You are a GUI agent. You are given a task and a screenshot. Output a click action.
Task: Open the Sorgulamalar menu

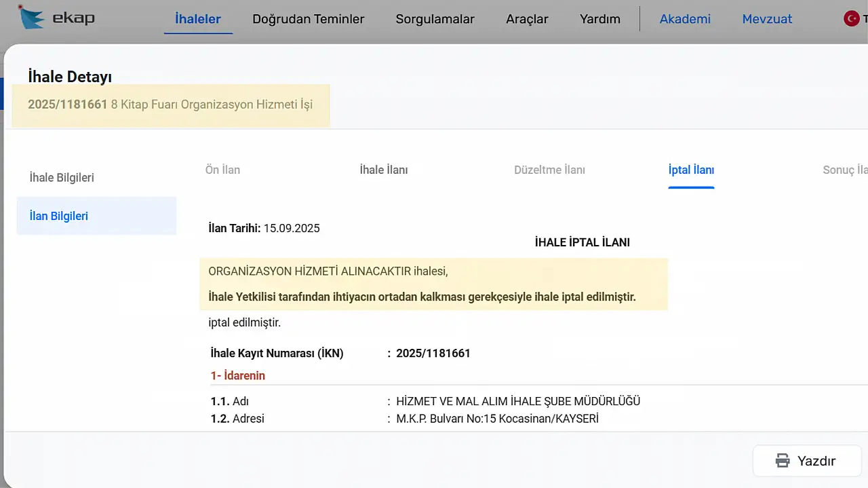click(435, 19)
